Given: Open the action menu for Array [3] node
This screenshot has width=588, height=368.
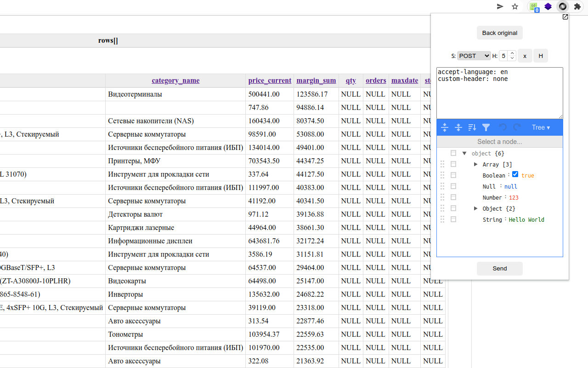Looking at the screenshot, I should tap(453, 164).
